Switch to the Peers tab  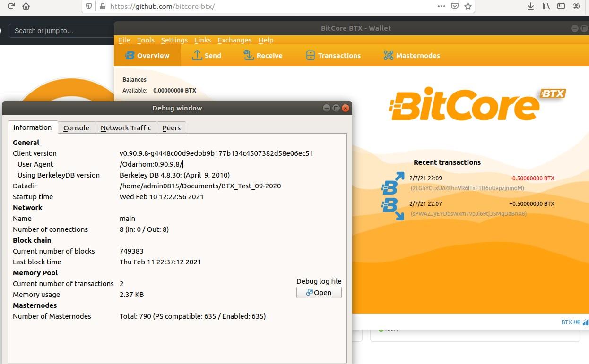click(172, 128)
